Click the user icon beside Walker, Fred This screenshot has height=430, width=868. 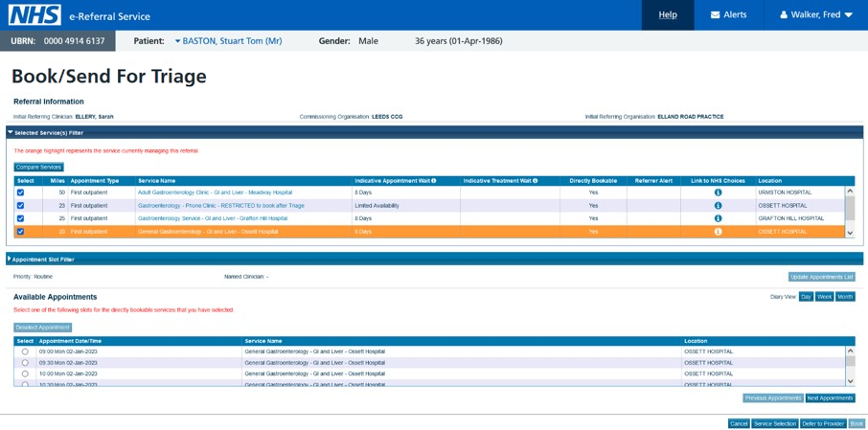[784, 15]
